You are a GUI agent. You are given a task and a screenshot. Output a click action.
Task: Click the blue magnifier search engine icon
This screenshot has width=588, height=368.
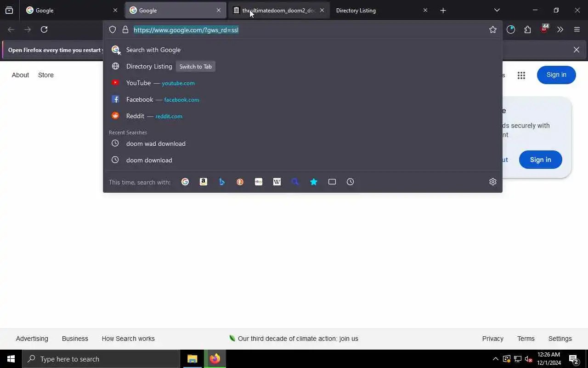(295, 182)
